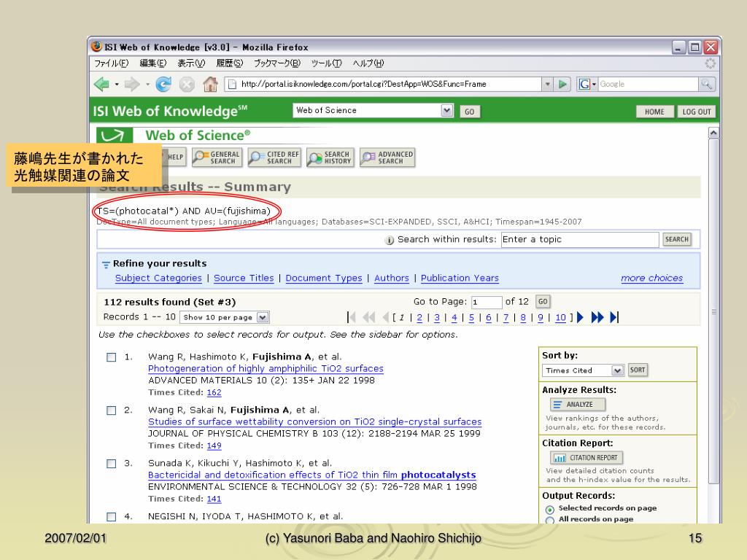The image size is (747, 560).
Task: Open the Sort by 'Times Cited' dropdown
Action: [x=617, y=370]
